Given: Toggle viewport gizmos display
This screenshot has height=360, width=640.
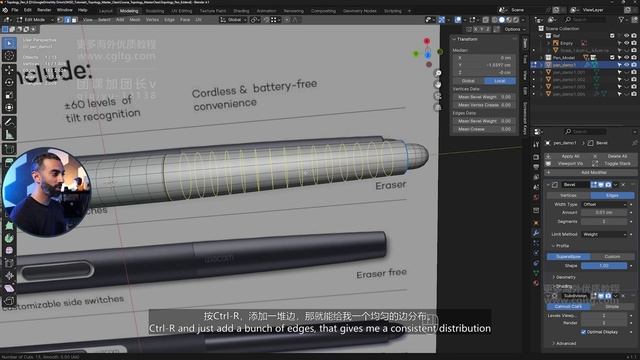Looking at the screenshot, I should coord(441,20).
